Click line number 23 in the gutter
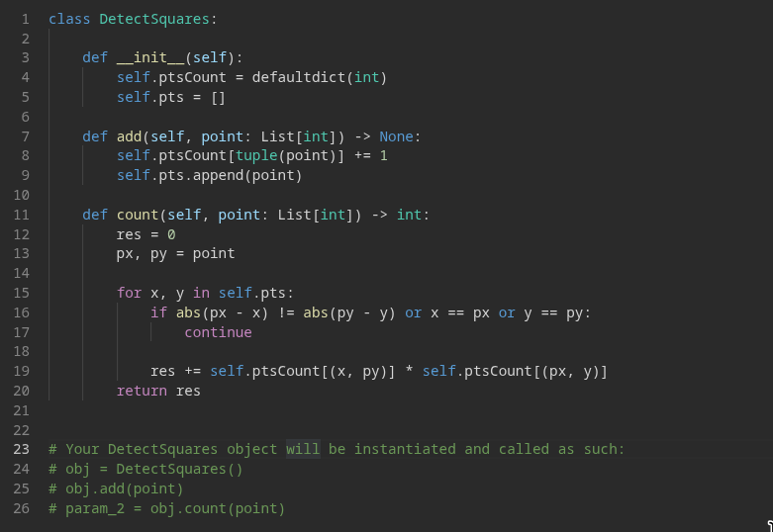This screenshot has width=773, height=532. tap(21, 449)
